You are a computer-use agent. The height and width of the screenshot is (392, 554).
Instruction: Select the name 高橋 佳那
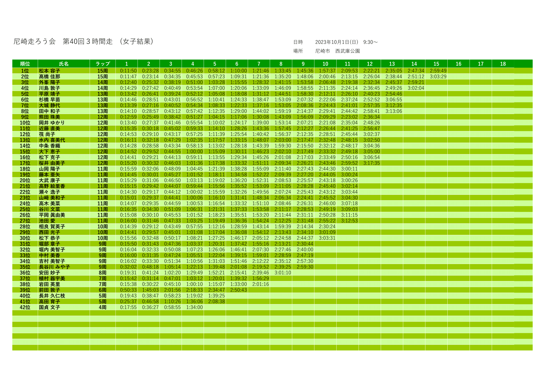coord(50,77)
